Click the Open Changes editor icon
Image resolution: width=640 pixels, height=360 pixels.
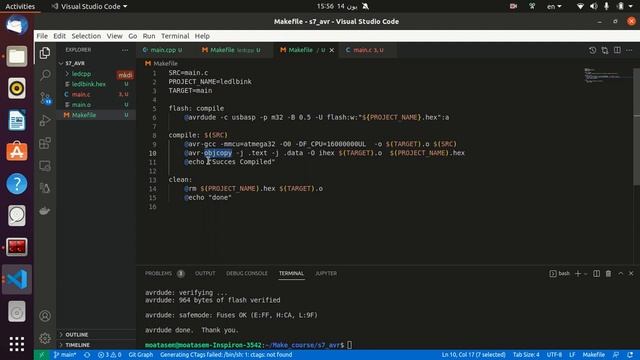pyautogui.click(x=604, y=50)
